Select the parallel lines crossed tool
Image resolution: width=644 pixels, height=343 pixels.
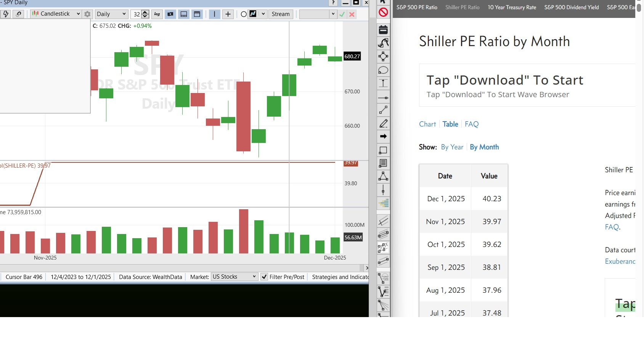click(383, 221)
